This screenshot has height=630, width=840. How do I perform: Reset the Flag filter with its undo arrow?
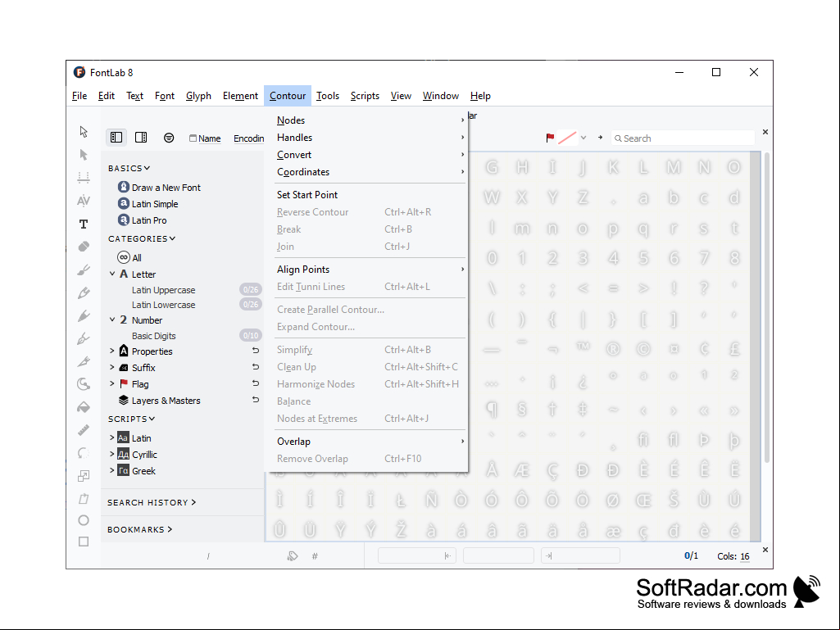point(256,383)
